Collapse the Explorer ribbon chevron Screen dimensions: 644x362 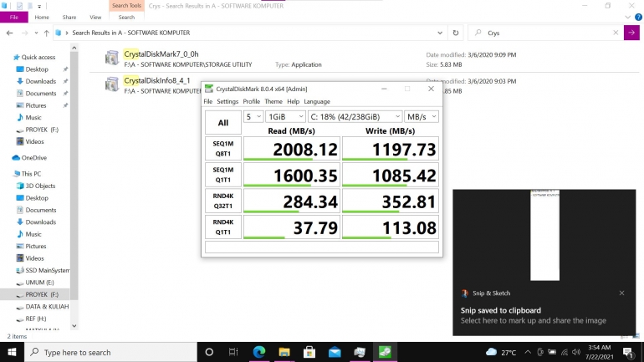pyautogui.click(x=627, y=18)
